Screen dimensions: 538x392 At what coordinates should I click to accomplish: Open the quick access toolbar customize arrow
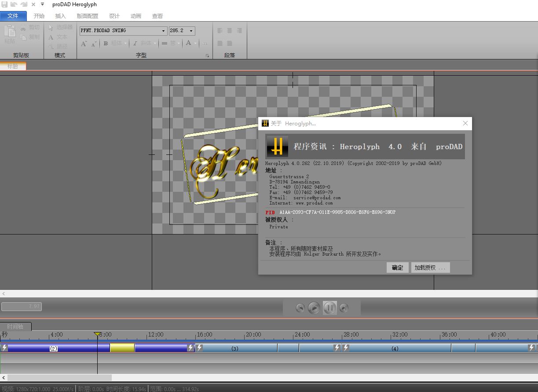42,4
